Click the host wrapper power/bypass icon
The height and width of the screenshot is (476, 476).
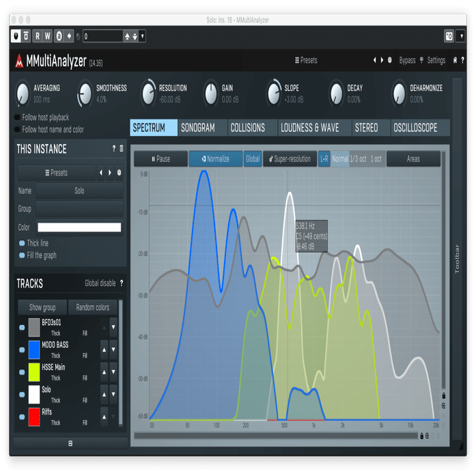click(16, 36)
